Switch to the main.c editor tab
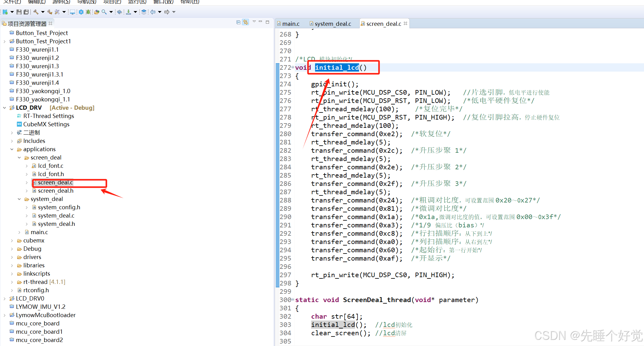The width and height of the screenshot is (644, 346). click(290, 24)
